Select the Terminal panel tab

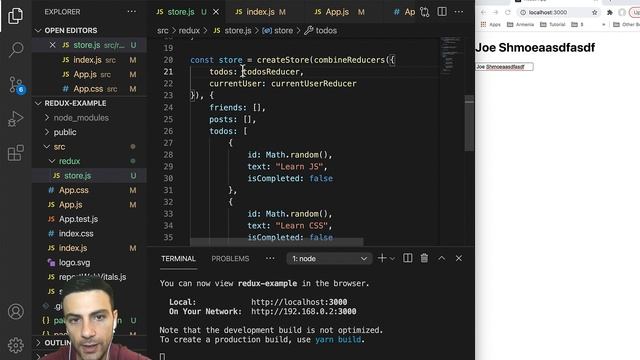coord(178,259)
